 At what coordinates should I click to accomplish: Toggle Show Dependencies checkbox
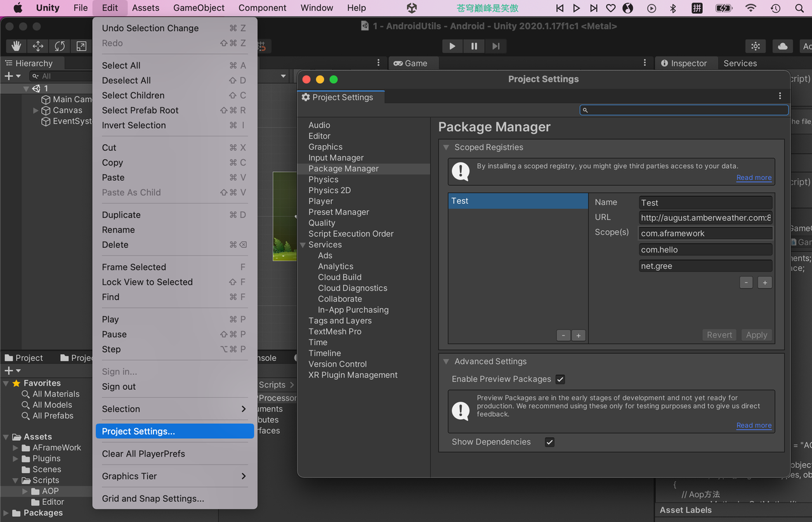[x=549, y=442]
